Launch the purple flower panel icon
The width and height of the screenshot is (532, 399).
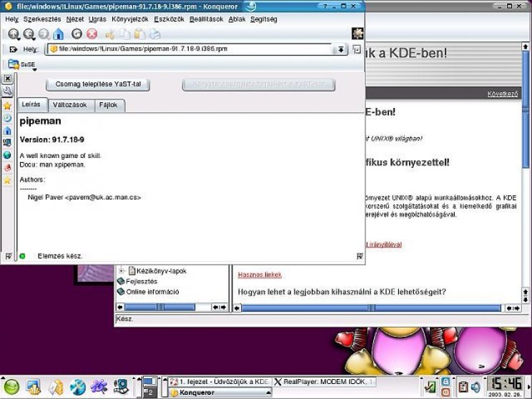point(99,387)
